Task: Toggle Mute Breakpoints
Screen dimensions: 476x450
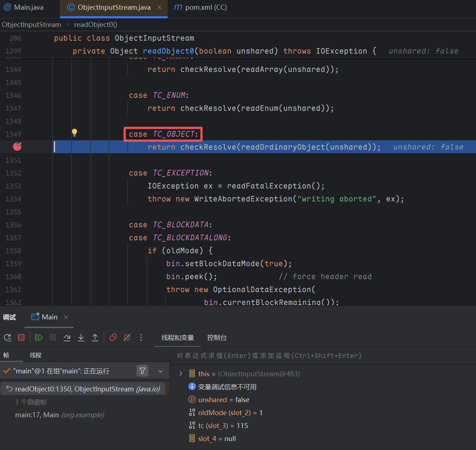Action: (127, 337)
